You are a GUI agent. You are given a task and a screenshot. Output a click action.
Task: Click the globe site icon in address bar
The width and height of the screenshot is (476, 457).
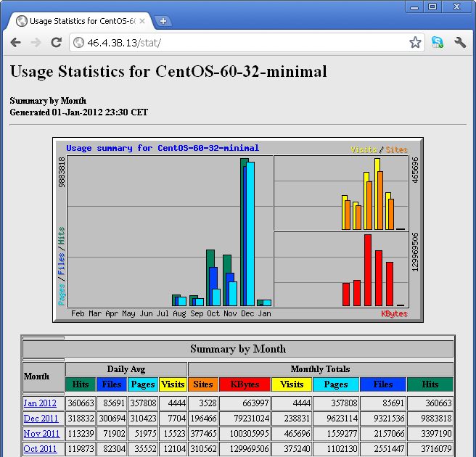(78, 43)
